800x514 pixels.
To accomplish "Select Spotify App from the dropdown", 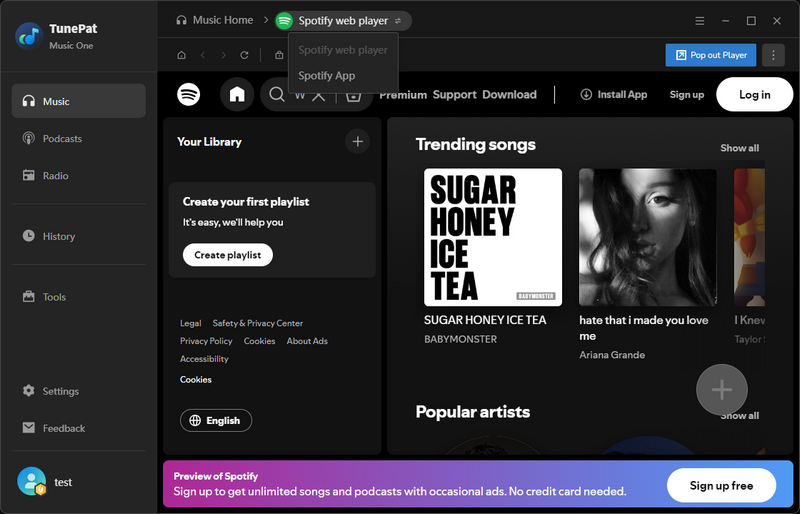I will click(327, 76).
